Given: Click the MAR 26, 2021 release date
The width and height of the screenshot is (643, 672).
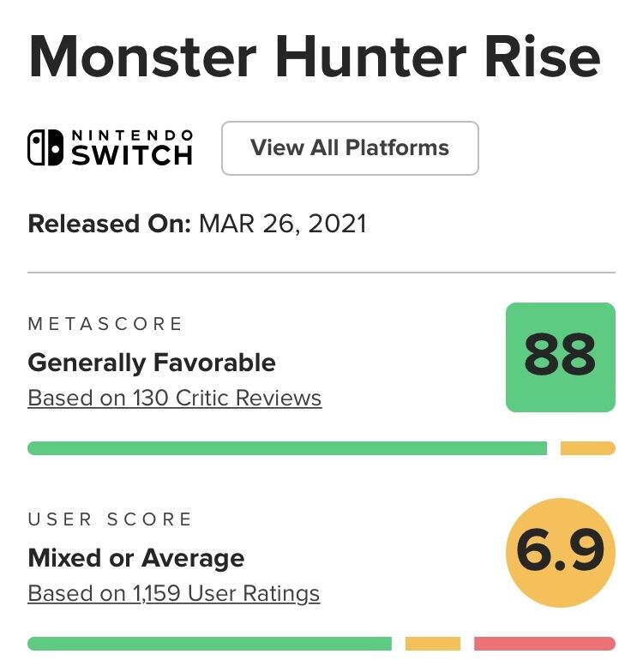Looking at the screenshot, I should coord(282,225).
